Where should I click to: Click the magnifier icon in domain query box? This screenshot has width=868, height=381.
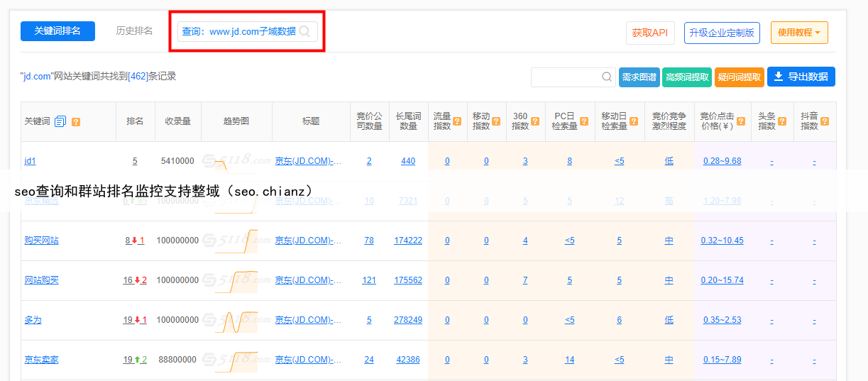pyautogui.click(x=304, y=31)
